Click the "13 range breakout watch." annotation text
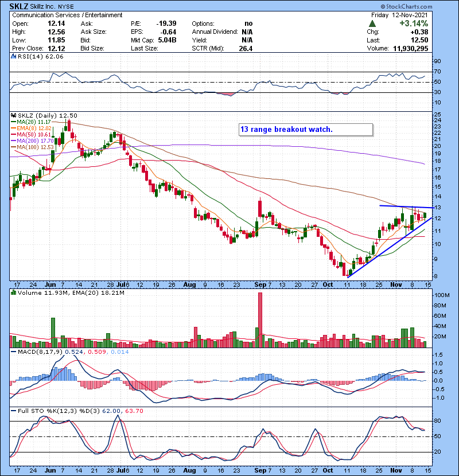Image resolution: width=459 pixels, height=476 pixels. click(x=286, y=129)
